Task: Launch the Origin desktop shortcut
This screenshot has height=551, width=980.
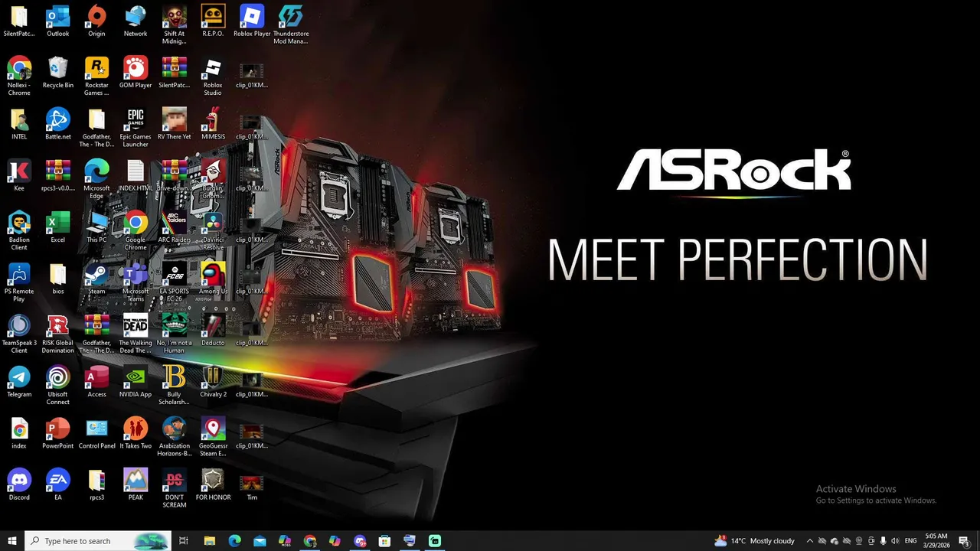Action: point(96,21)
